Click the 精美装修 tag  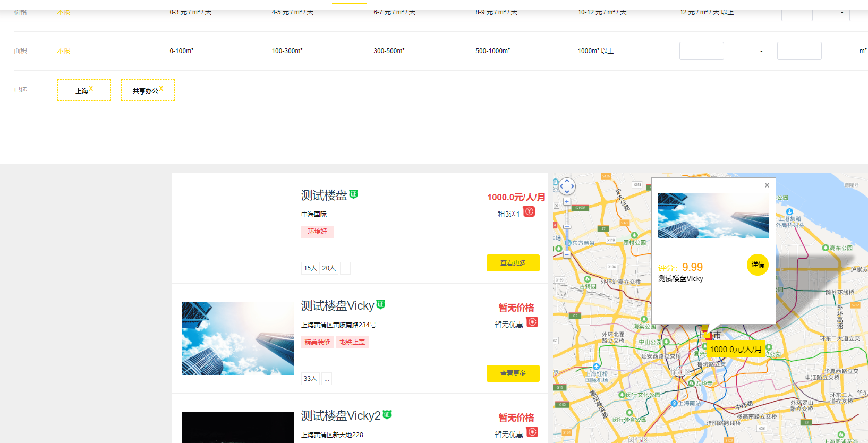tap(317, 342)
